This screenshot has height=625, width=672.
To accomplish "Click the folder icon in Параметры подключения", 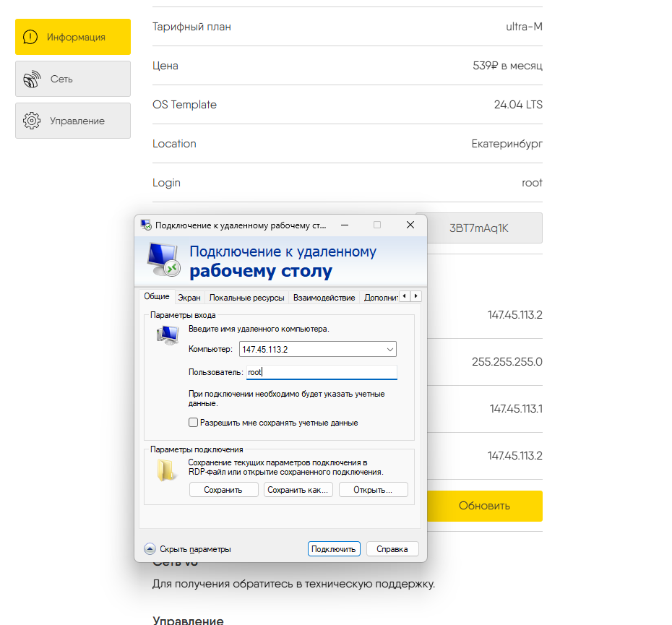I will point(165,470).
